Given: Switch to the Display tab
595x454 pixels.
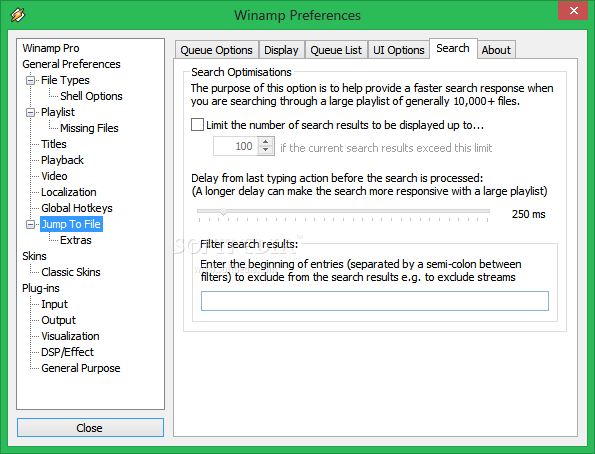Looking at the screenshot, I should point(281,50).
